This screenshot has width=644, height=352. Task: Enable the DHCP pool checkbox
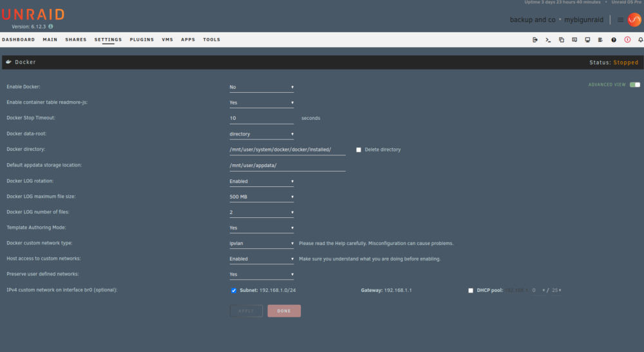pyautogui.click(x=471, y=290)
